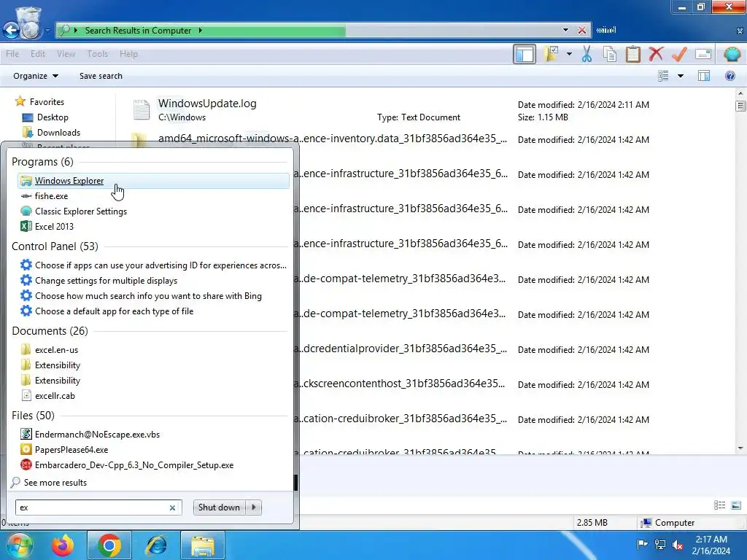The width and height of the screenshot is (747, 560).
Task: Click the network tray icon
Action: point(659,544)
